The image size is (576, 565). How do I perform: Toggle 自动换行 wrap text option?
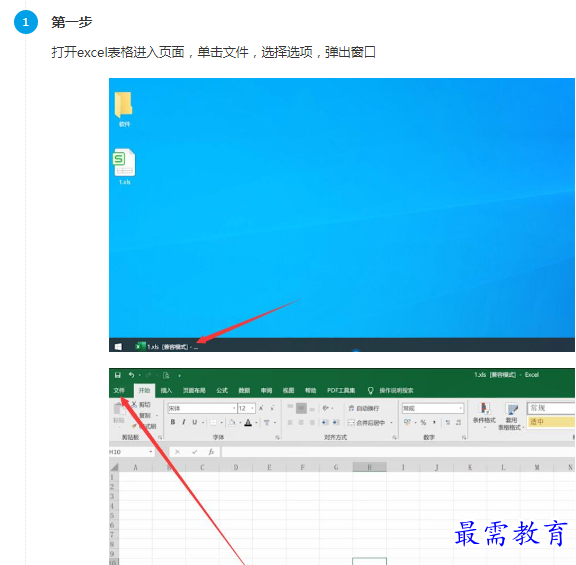pyautogui.click(x=364, y=408)
